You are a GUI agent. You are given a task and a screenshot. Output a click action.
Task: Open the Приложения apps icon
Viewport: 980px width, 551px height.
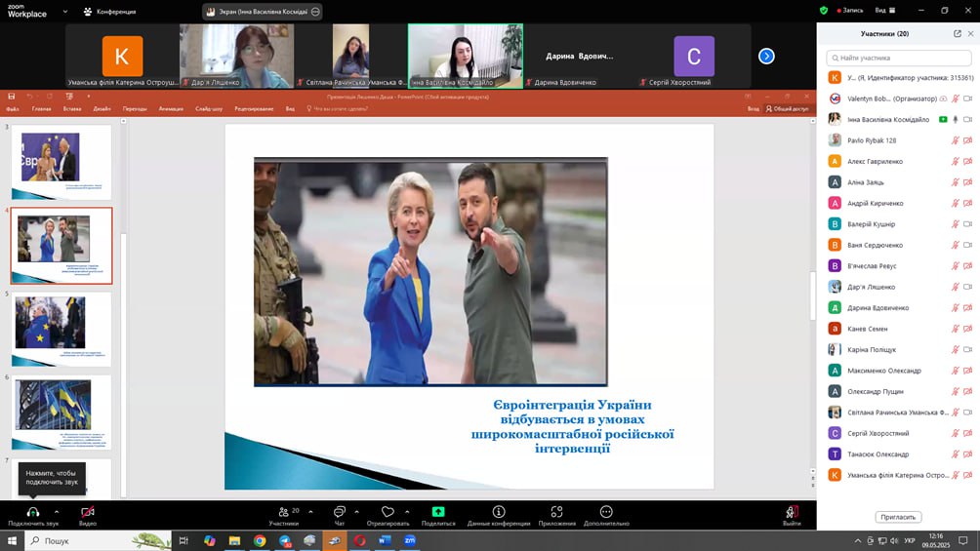556,511
